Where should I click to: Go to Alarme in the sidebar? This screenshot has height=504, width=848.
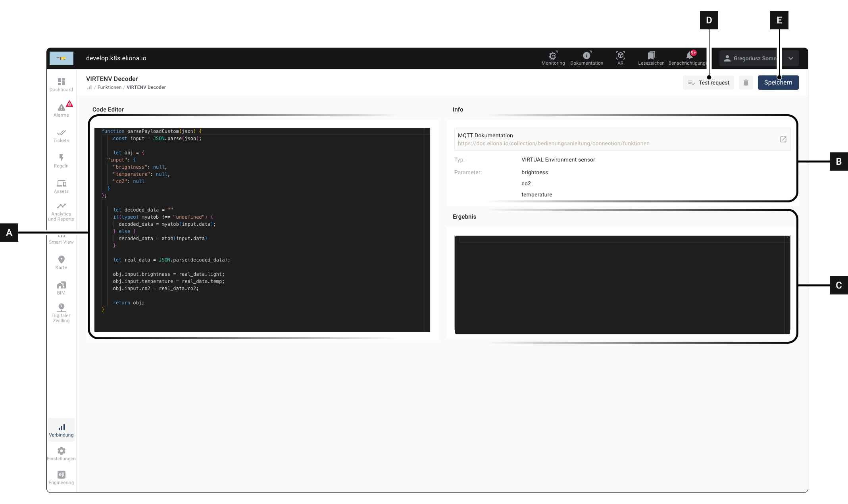61,110
